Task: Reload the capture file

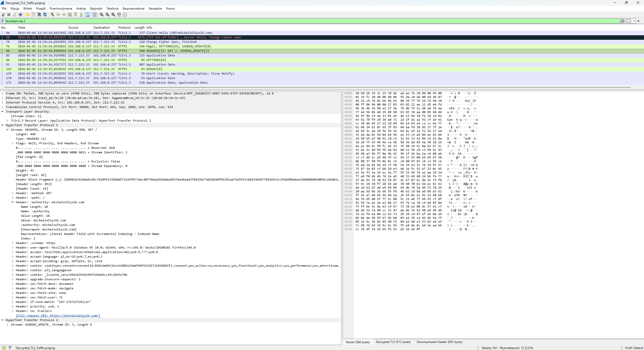Action: (45, 15)
